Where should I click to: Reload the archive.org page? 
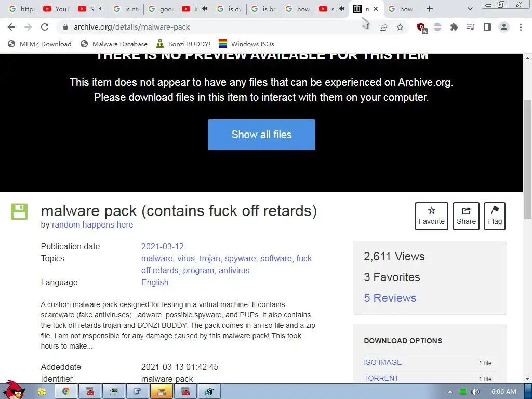coord(45,27)
